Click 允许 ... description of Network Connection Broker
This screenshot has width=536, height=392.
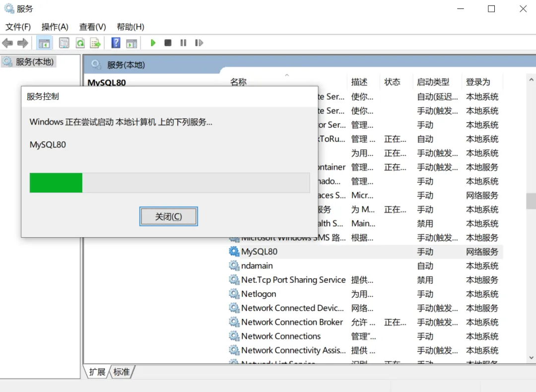(x=363, y=322)
